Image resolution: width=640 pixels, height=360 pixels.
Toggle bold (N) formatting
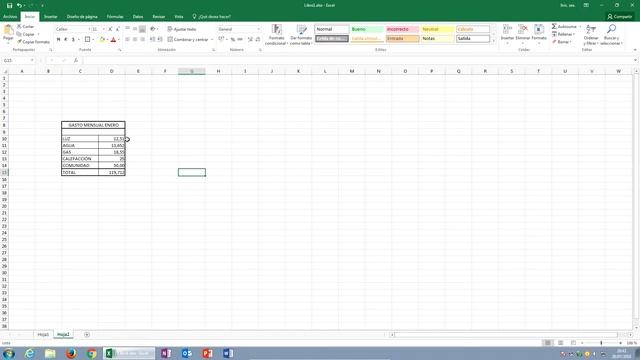coord(58,40)
